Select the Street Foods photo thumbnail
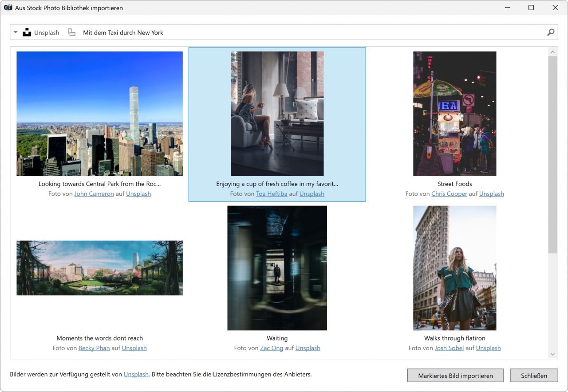 [x=454, y=114]
